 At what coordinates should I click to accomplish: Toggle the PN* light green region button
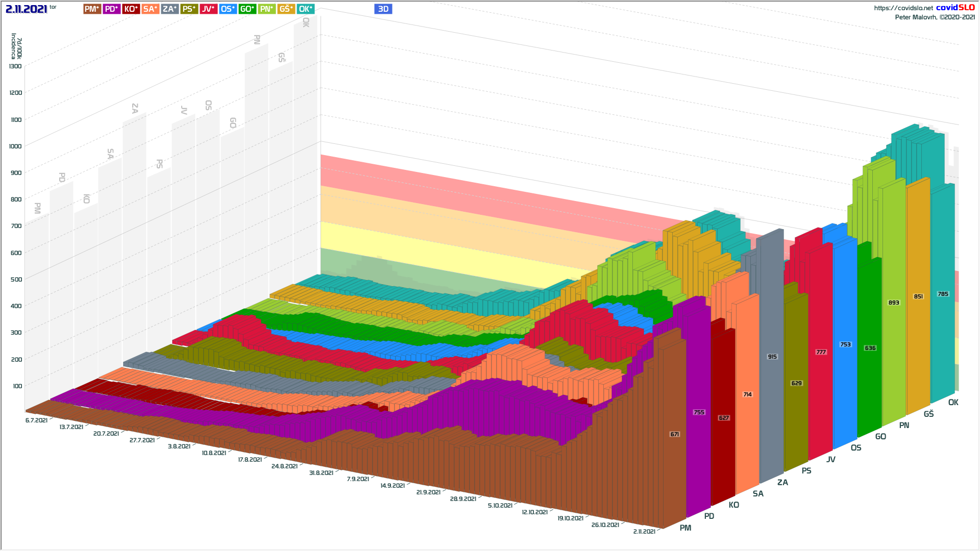[x=266, y=9]
